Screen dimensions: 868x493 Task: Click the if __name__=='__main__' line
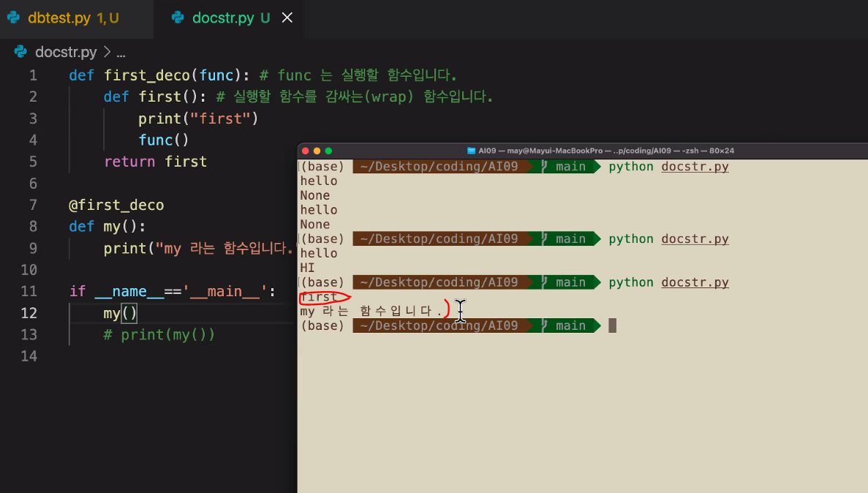172,291
